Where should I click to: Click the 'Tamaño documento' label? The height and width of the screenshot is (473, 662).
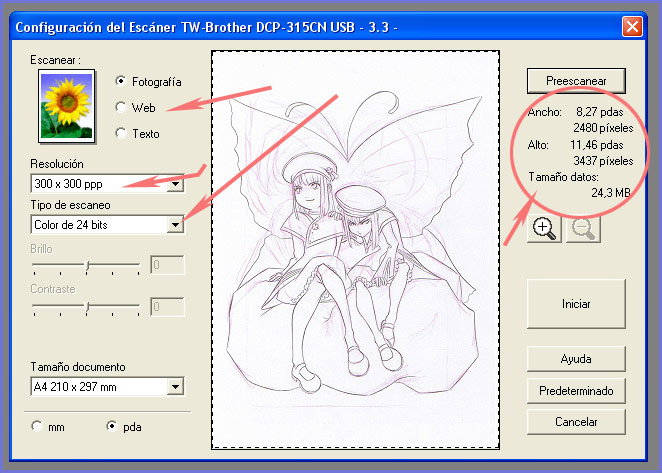pyautogui.click(x=78, y=367)
